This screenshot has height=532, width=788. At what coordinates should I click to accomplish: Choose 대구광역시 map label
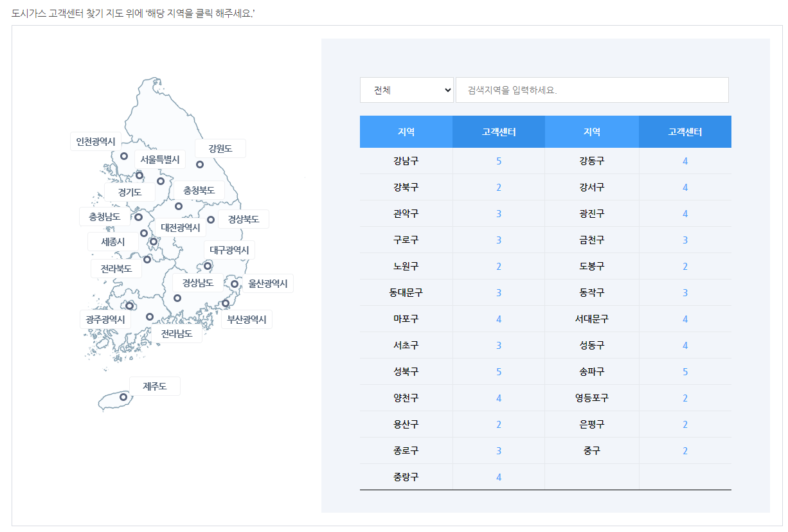click(x=229, y=250)
